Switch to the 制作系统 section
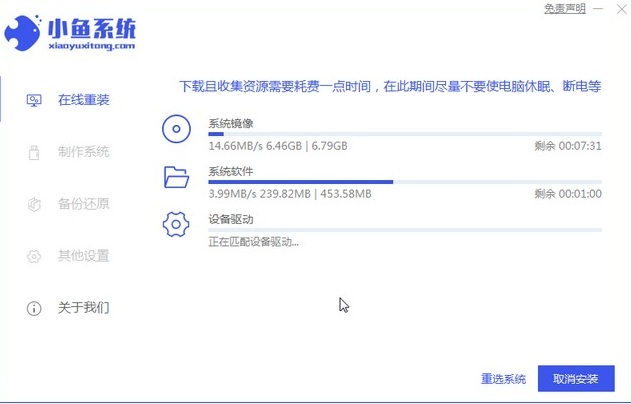The height and width of the screenshot is (404, 631). point(83,152)
